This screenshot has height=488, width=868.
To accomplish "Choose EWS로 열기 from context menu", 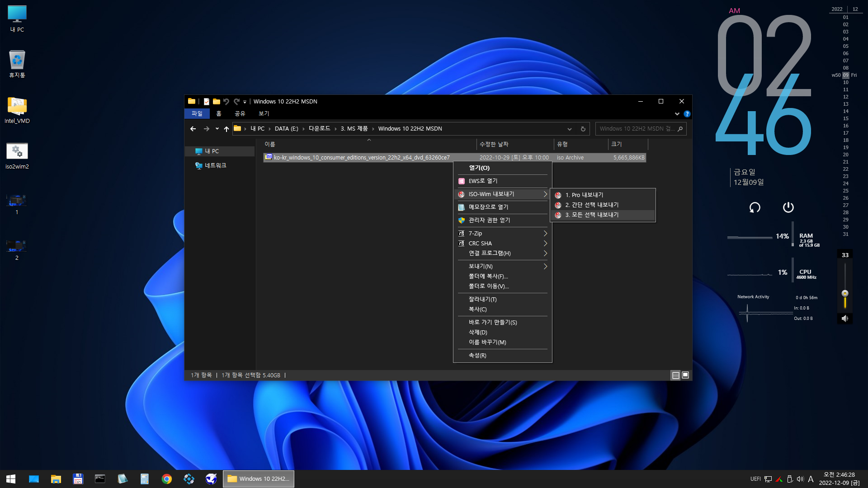I will [x=503, y=181].
